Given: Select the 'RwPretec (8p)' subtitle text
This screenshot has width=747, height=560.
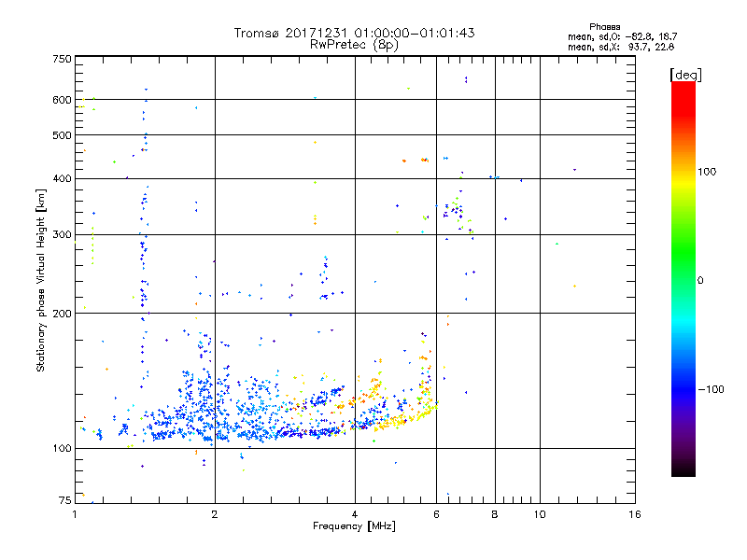Looking at the screenshot, I should [x=354, y=45].
